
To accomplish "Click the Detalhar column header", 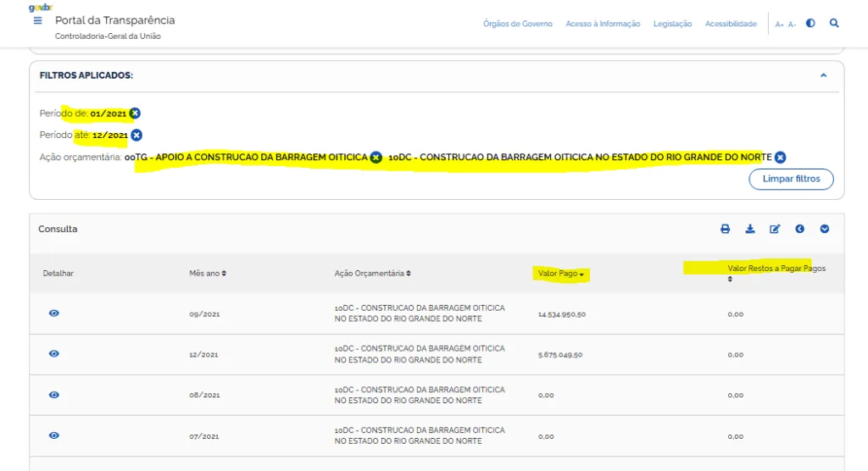I will pyautogui.click(x=58, y=274).
